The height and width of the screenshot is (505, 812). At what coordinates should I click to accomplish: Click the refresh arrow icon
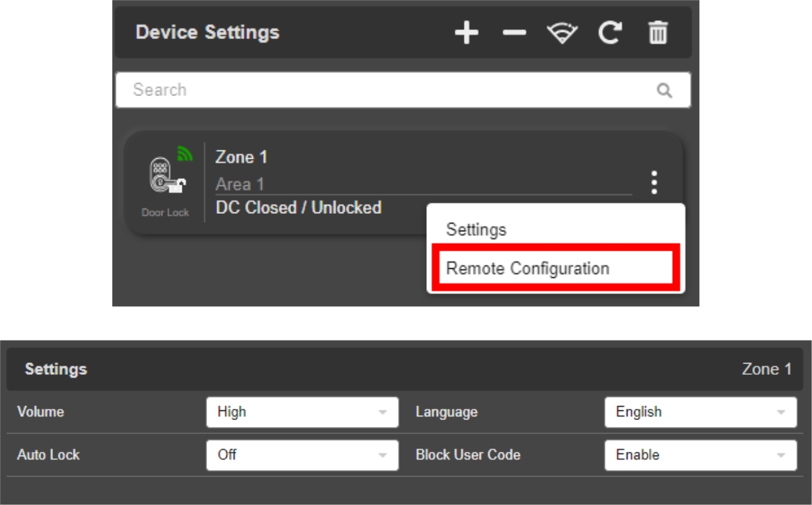point(610,33)
